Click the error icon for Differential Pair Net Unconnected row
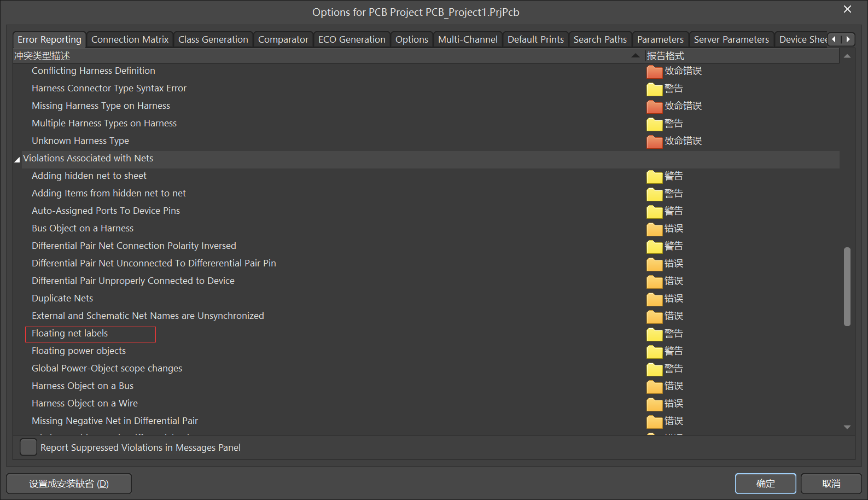 (x=654, y=264)
